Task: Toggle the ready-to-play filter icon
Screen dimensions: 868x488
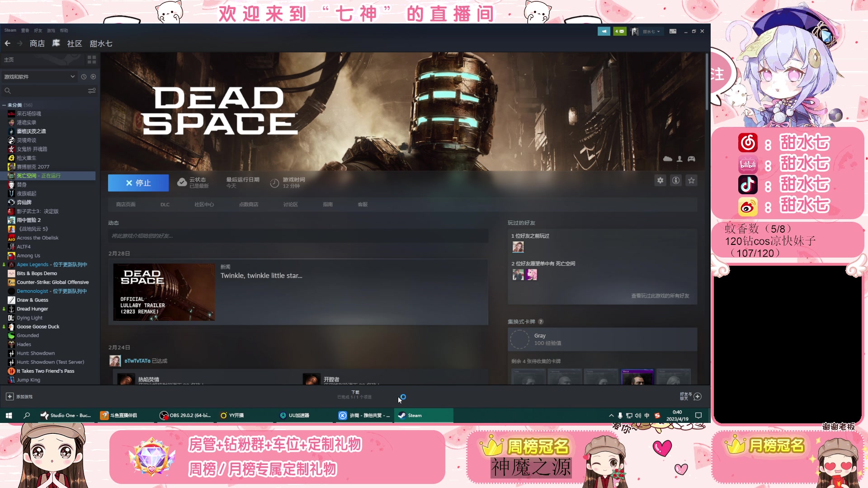Action: click(x=93, y=77)
